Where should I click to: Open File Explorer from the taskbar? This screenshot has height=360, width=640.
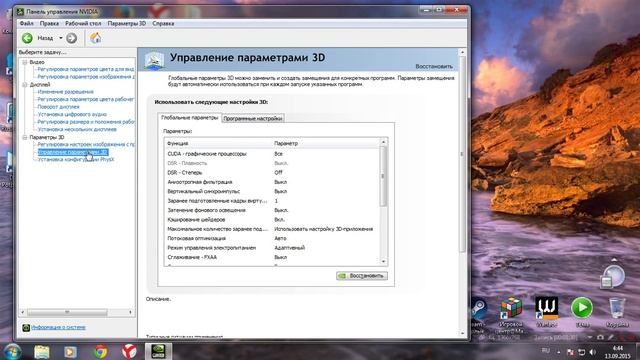(42, 351)
